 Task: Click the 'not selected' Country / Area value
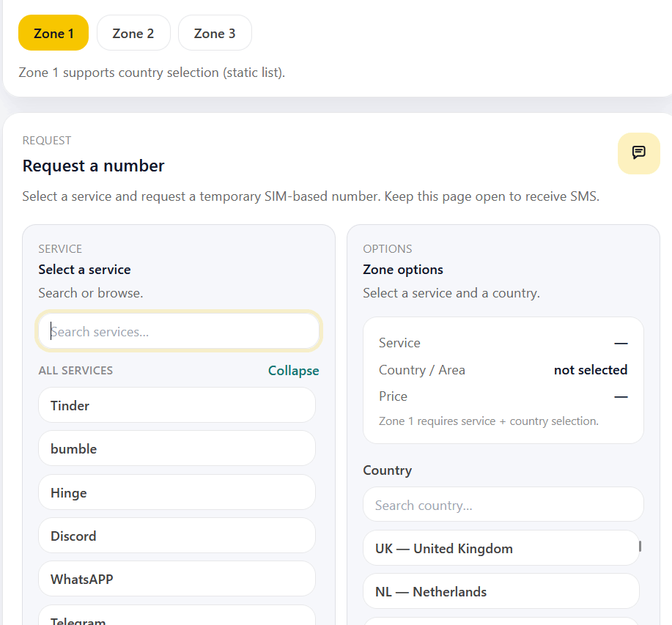(590, 370)
